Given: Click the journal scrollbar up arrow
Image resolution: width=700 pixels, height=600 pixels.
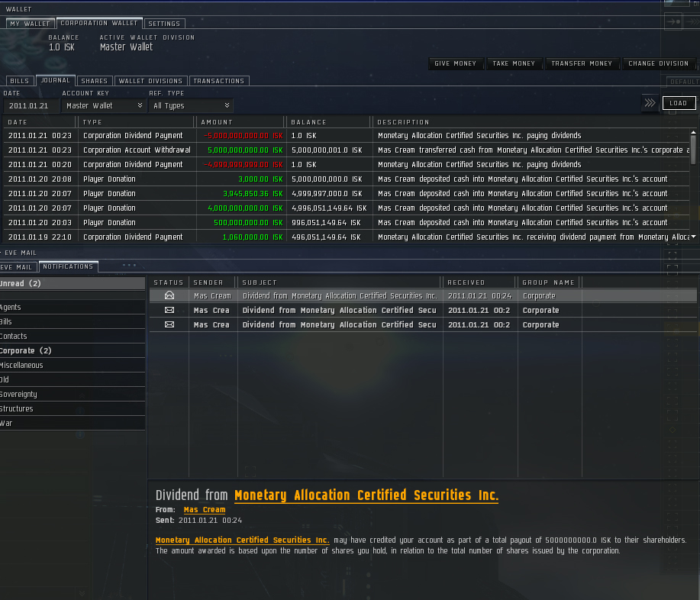Looking at the screenshot, I should tap(693, 133).
